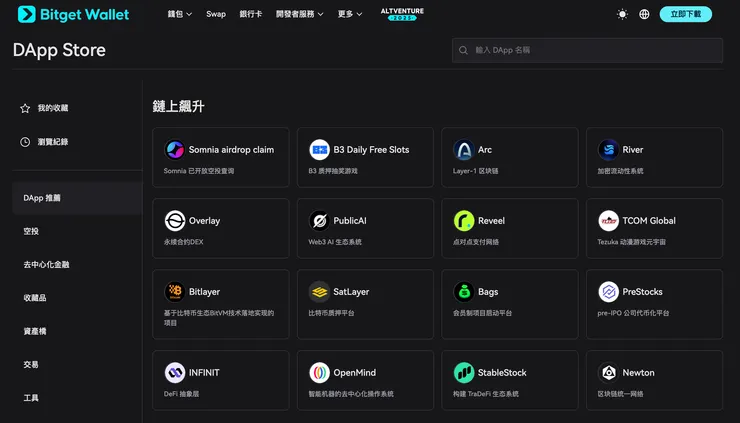Click the River description 加密流动性系统

(620, 171)
